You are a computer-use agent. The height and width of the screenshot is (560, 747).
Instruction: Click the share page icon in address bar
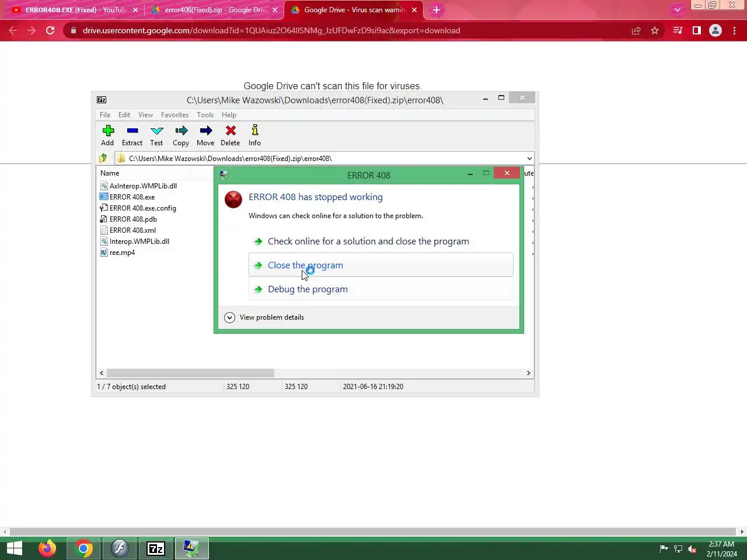point(636,30)
